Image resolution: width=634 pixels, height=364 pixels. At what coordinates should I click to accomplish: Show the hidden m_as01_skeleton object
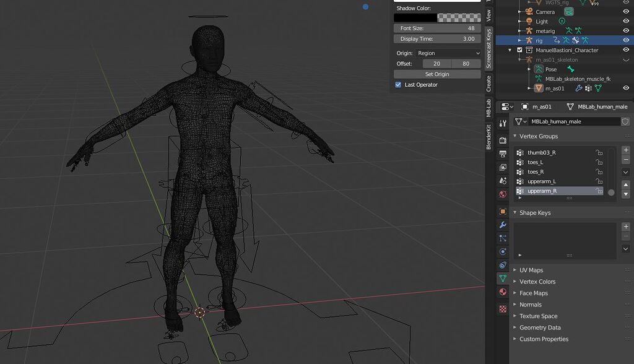(626, 60)
